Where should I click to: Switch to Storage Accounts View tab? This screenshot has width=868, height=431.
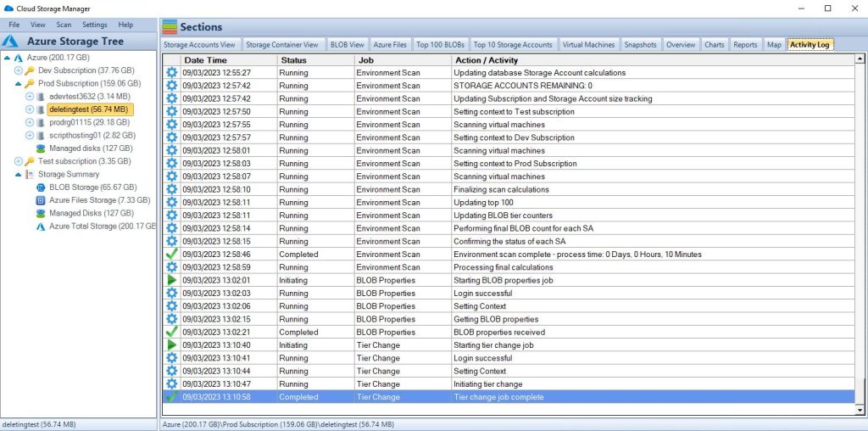coord(199,45)
